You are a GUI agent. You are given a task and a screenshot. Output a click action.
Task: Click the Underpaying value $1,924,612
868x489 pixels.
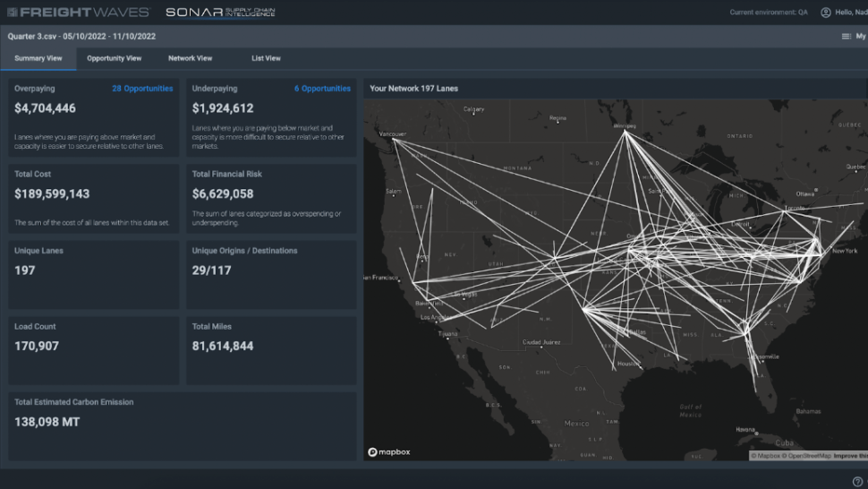(x=223, y=108)
